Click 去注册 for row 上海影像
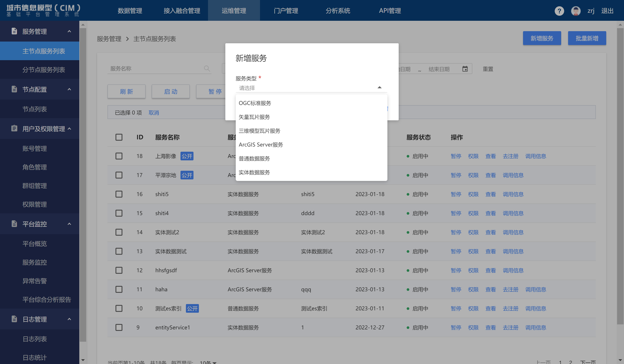 (x=511, y=156)
